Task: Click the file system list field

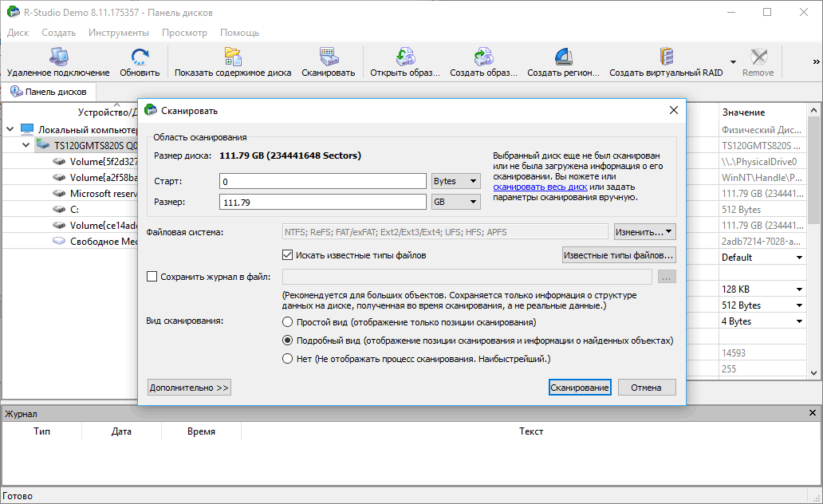Action: click(445, 231)
